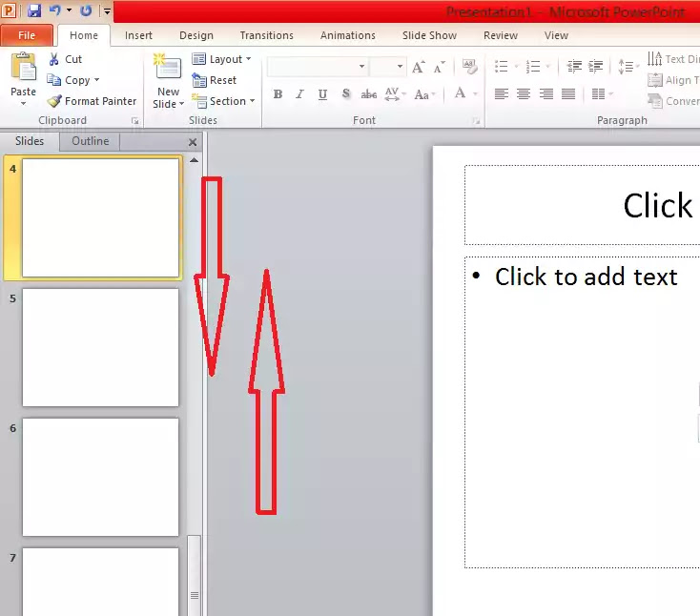Screen dimensions: 700x616
Task: Click the Decrease List Level icon
Action: tap(574, 67)
